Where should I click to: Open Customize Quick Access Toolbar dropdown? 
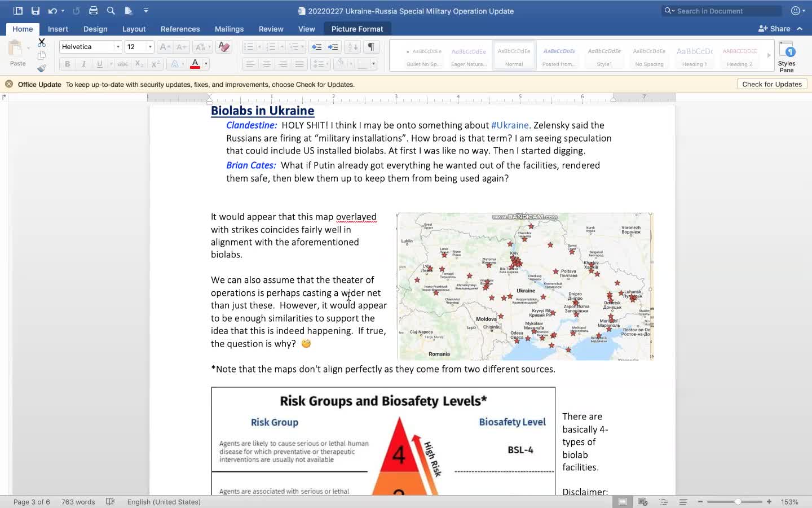[x=146, y=11]
